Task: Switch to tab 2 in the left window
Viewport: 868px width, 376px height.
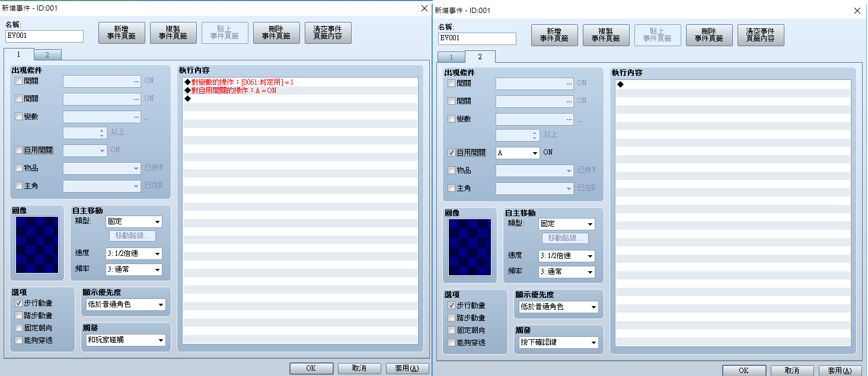Action: click(x=47, y=55)
